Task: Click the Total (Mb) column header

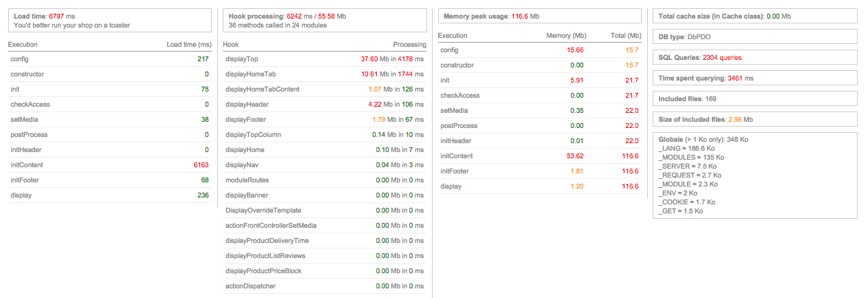Action: click(x=624, y=36)
